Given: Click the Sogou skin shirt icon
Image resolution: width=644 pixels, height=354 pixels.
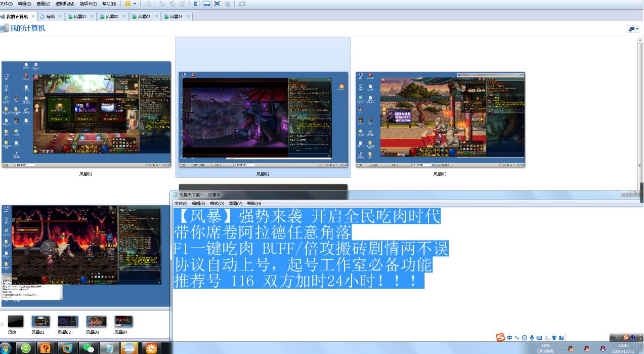Looking at the screenshot, I should [554, 338].
